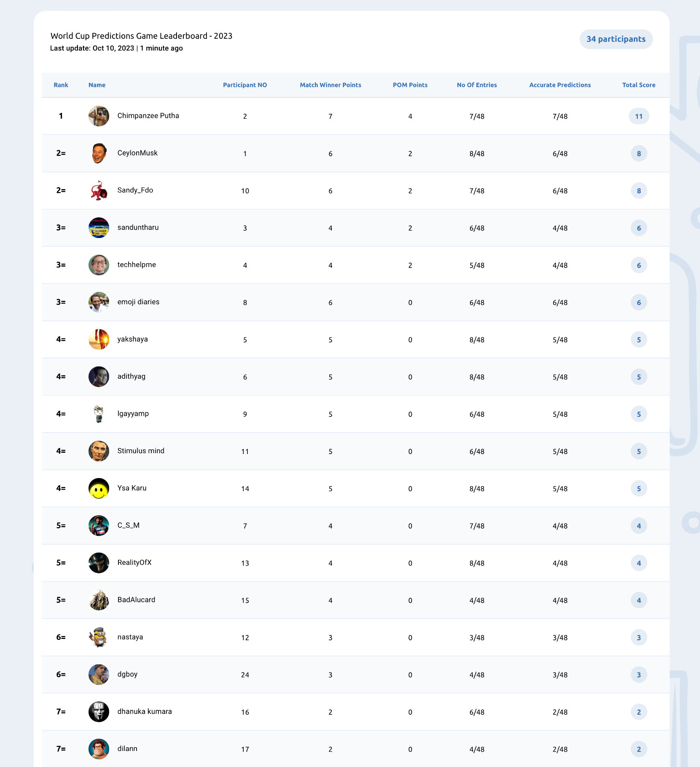Select the Stimulus mind name
Screen dimensions: 700x767
click(x=141, y=451)
